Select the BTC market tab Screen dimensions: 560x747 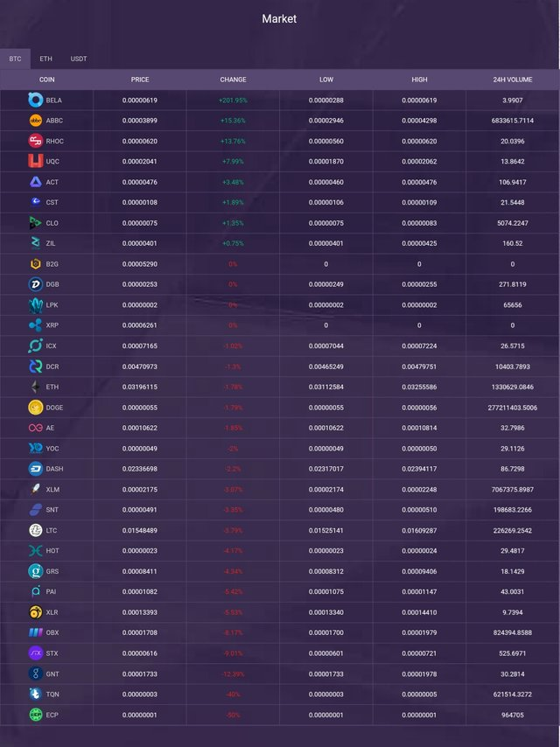coord(15,59)
